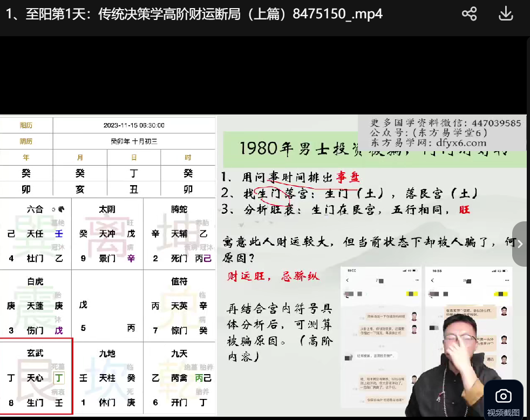
Task: Take a video screenshot with camera button
Action: 503,401
